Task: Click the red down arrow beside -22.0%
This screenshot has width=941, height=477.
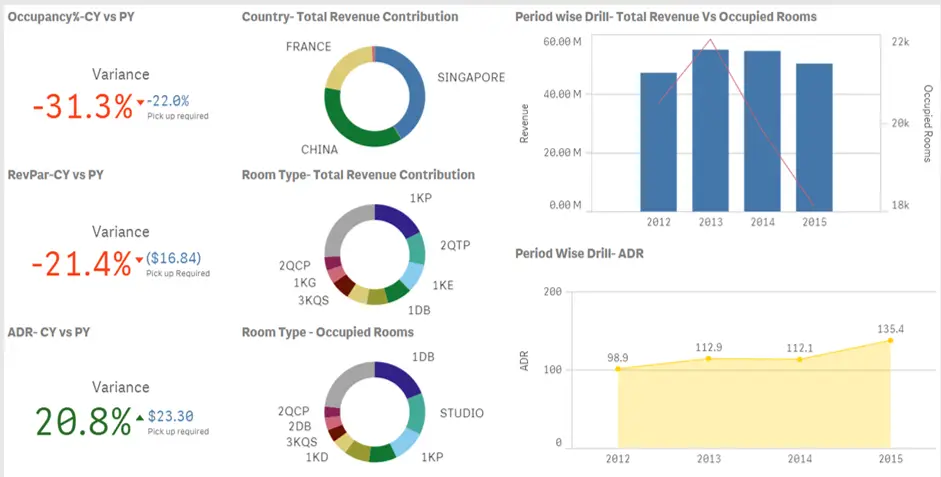Action: [x=141, y=102]
